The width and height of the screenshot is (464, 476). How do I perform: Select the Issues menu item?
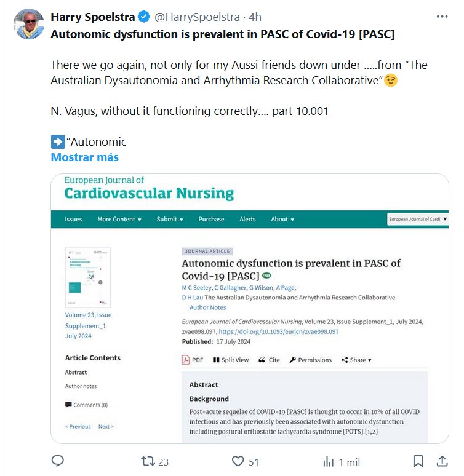tap(73, 220)
